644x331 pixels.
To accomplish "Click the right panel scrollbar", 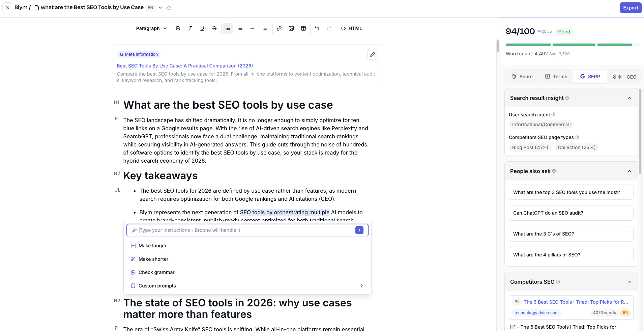I will click(640, 132).
